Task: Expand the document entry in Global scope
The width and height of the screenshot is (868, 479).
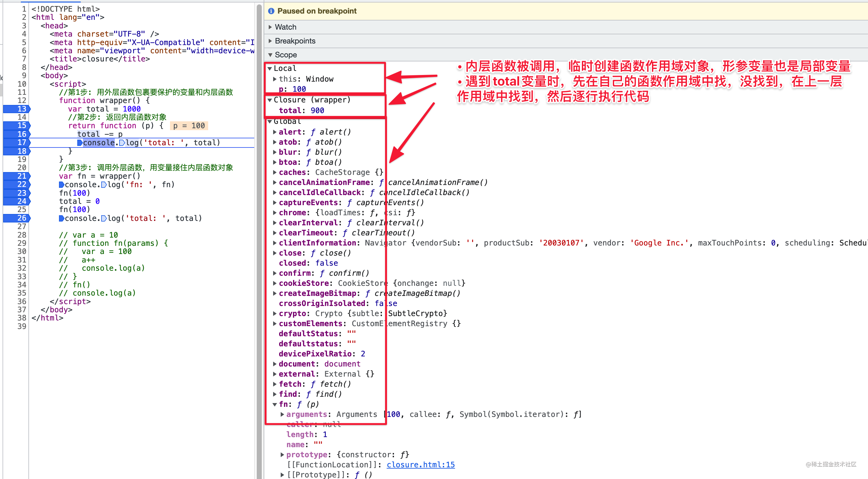Action: pos(275,364)
